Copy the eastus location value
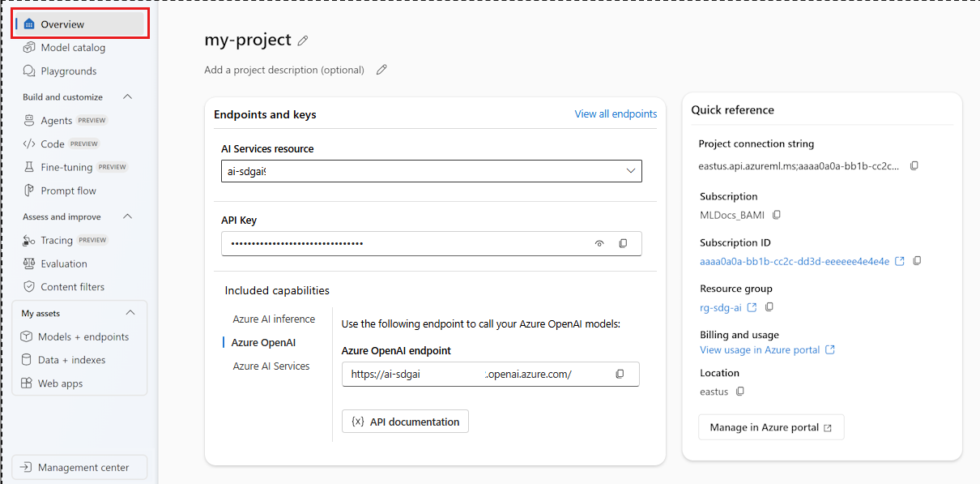The width and height of the screenshot is (980, 484). pos(739,392)
